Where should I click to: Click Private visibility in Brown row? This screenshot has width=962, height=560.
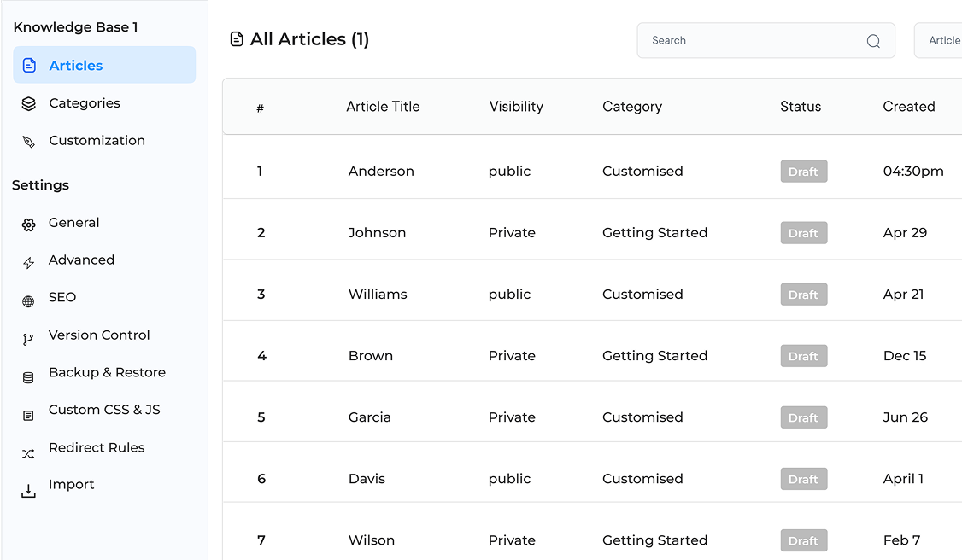click(512, 356)
